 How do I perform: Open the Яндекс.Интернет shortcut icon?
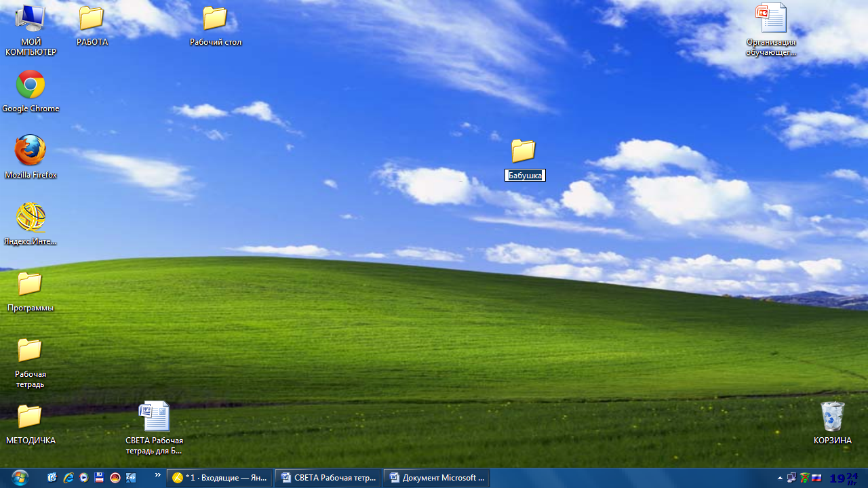(31, 224)
